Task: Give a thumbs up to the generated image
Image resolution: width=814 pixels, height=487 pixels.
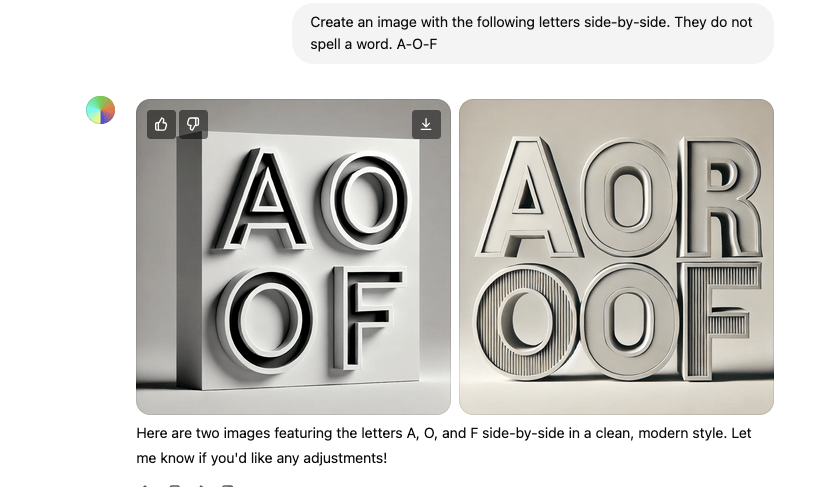Action: (x=161, y=125)
